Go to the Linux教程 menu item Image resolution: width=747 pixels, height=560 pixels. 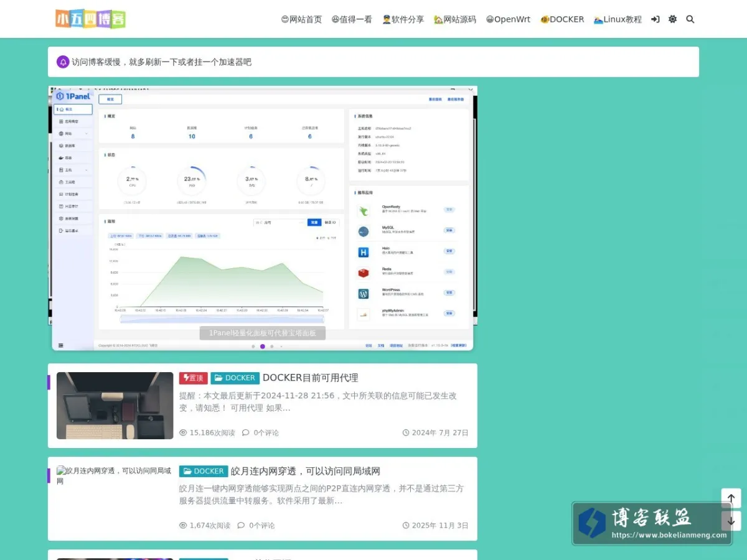[x=618, y=19]
